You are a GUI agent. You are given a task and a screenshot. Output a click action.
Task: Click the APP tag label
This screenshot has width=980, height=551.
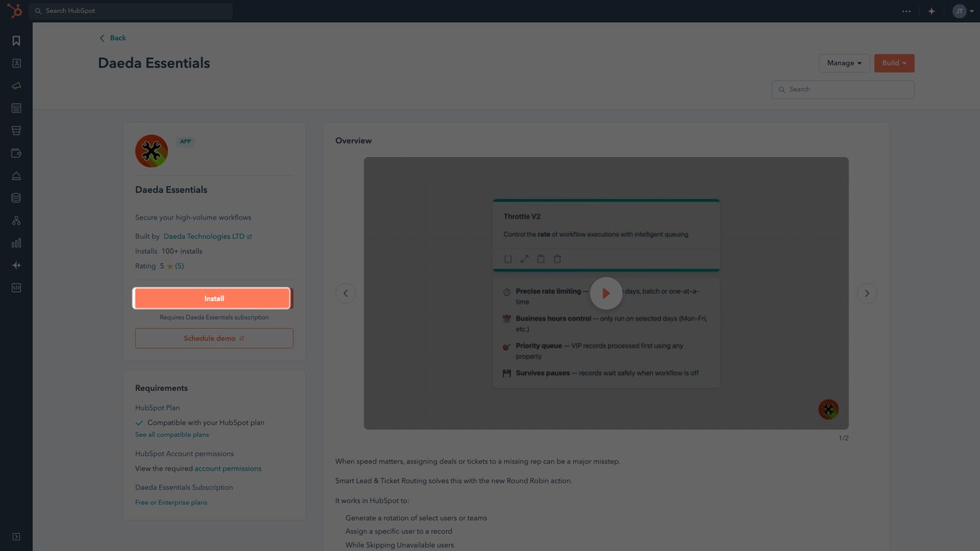click(x=186, y=141)
